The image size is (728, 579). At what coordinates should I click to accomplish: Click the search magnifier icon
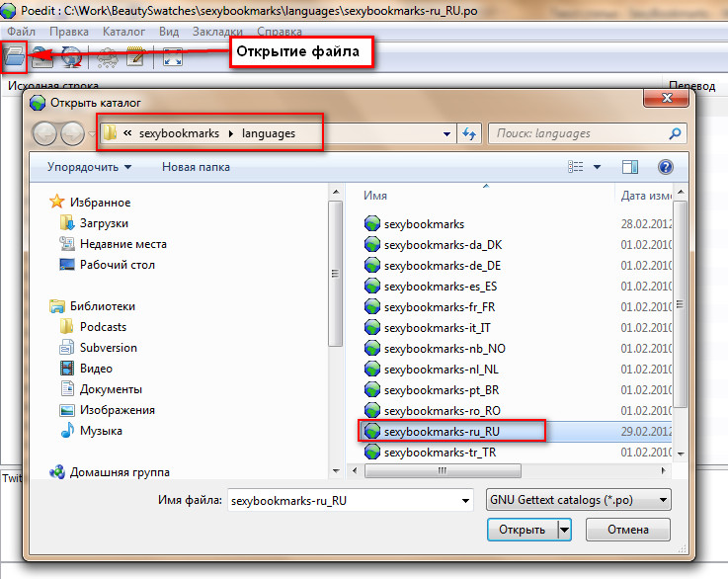675,133
